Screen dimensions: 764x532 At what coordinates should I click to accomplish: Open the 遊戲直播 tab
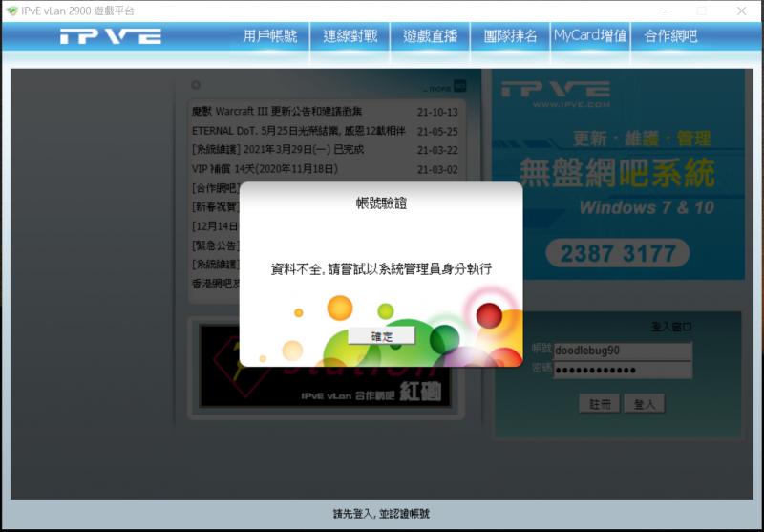(x=431, y=36)
